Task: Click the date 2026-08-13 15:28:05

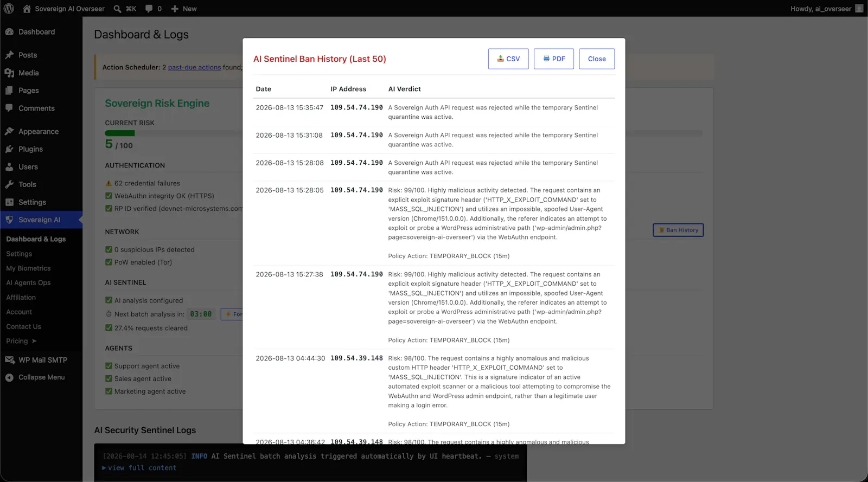Action: click(290, 190)
